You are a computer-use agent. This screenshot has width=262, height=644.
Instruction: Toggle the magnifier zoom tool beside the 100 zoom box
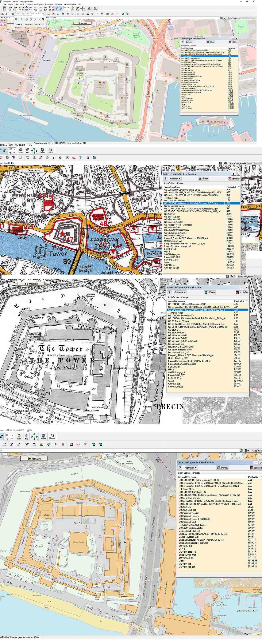[57, 8]
